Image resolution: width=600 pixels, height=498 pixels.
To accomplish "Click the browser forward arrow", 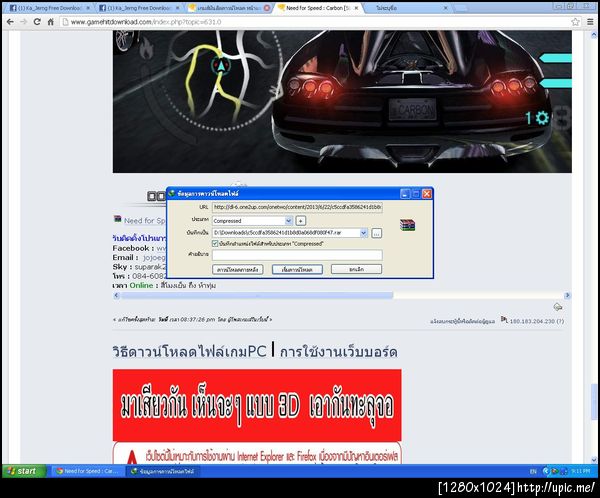I will 24,22.
